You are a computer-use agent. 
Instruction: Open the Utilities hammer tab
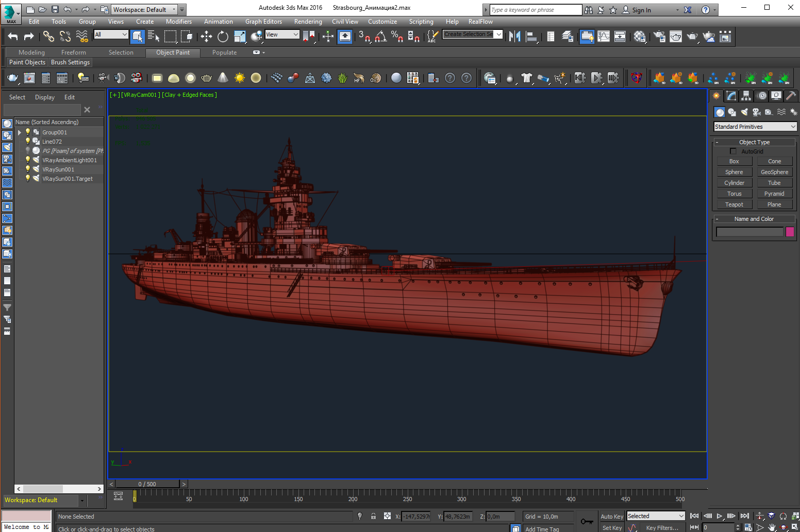point(791,96)
